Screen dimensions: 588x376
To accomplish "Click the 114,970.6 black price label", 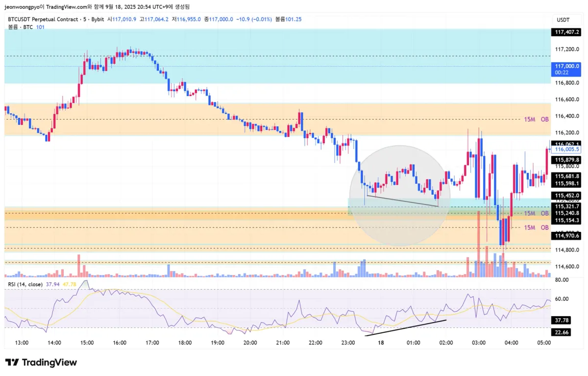I will pos(566,236).
